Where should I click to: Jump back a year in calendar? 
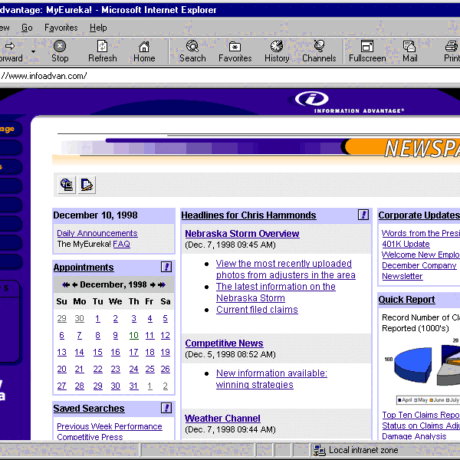tap(66, 285)
